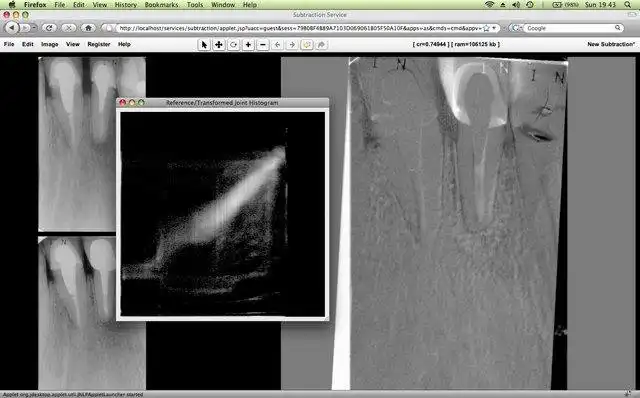640x398 pixels.
Task: Click the highlighted yellow toolbar icon
Action: click(x=307, y=44)
